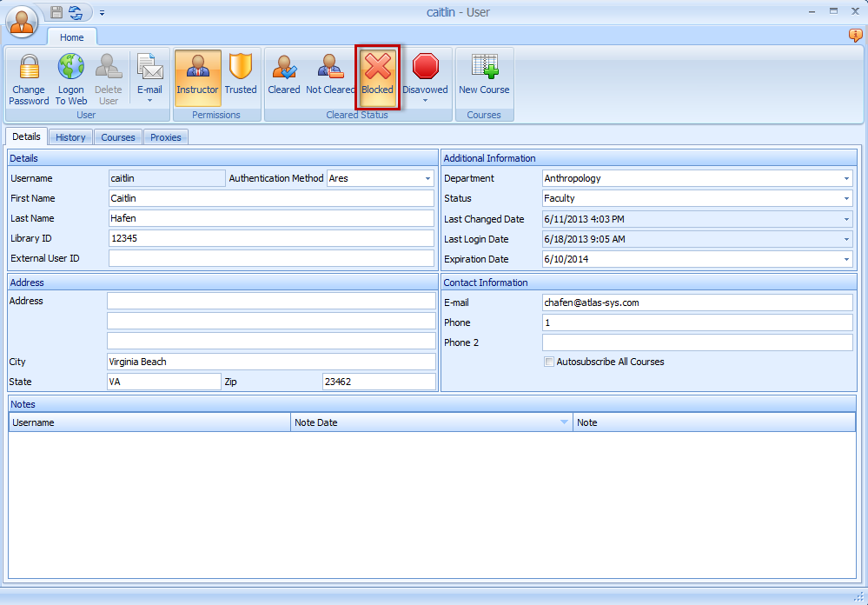Image resolution: width=868 pixels, height=605 pixels.
Task: Open the History tab
Action: (x=70, y=136)
